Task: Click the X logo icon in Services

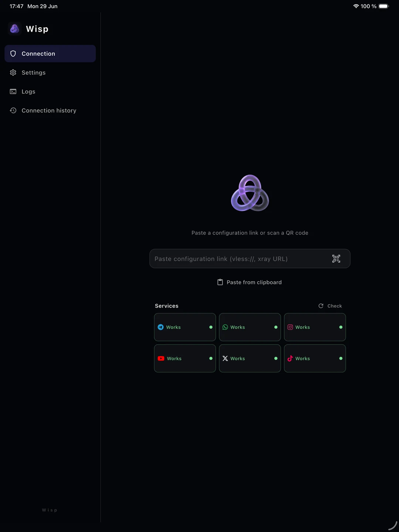Action: (x=225, y=358)
